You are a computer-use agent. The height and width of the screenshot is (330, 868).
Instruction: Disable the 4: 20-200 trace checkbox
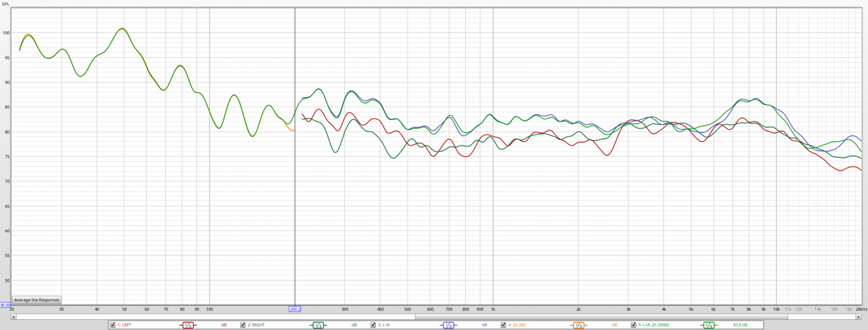coord(503,325)
